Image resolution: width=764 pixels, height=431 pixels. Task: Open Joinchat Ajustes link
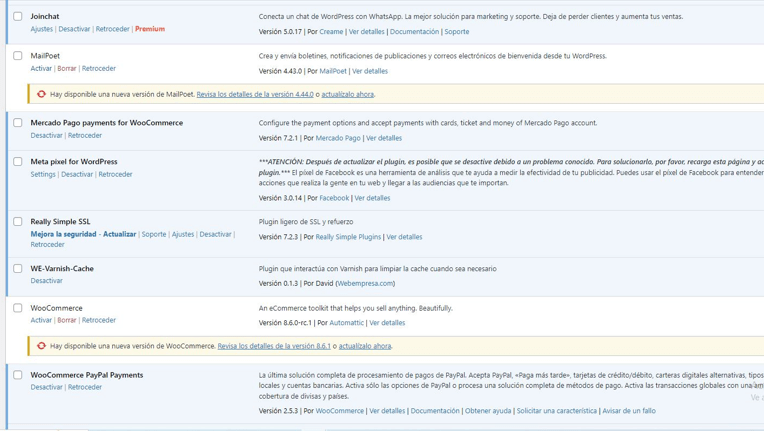[41, 29]
